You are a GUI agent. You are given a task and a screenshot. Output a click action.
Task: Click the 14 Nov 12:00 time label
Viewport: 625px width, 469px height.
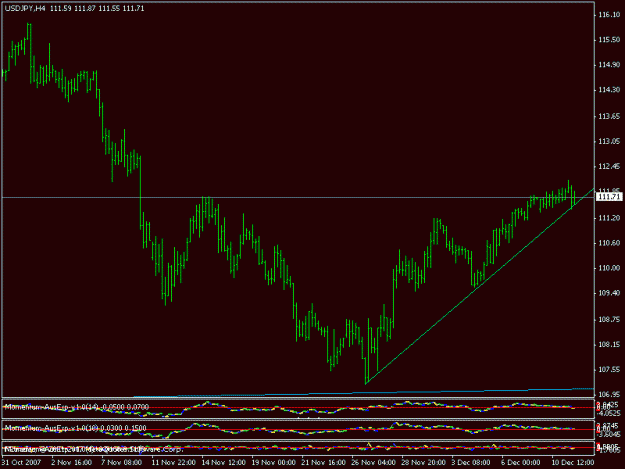point(223,463)
